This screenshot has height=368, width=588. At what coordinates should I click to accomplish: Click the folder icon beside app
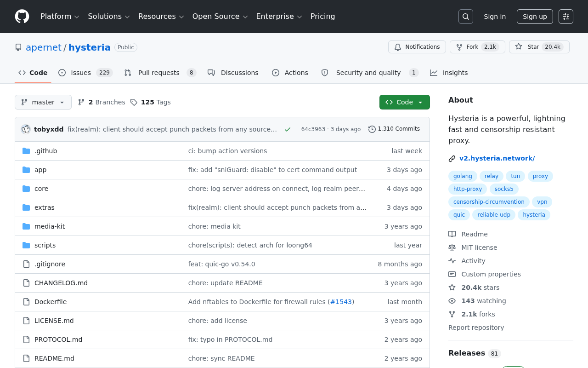click(x=26, y=170)
